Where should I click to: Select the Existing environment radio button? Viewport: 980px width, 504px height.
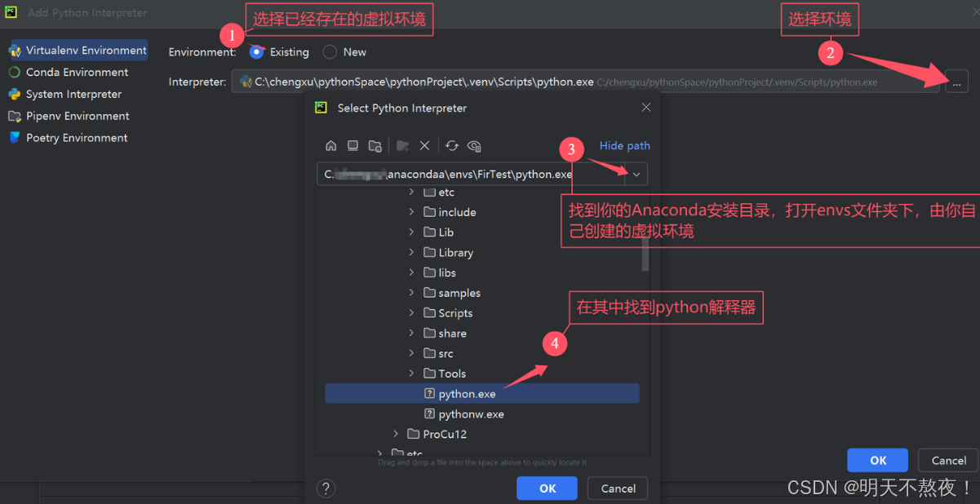coord(256,51)
